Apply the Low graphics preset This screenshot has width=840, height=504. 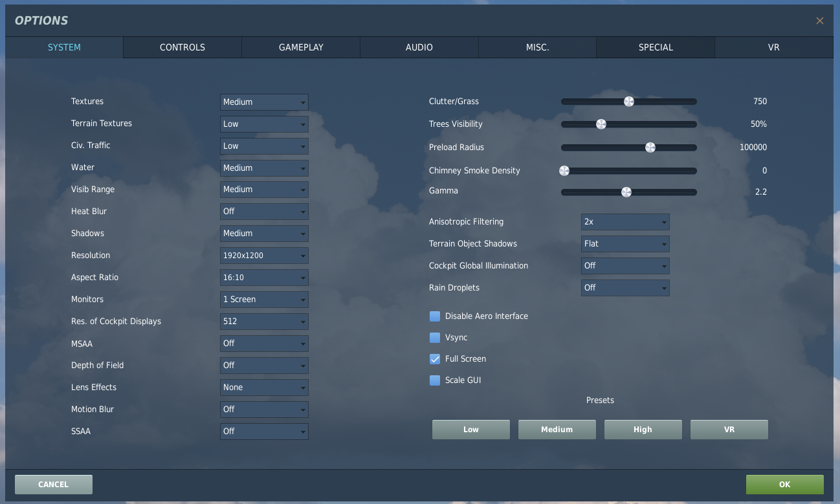[x=471, y=430]
